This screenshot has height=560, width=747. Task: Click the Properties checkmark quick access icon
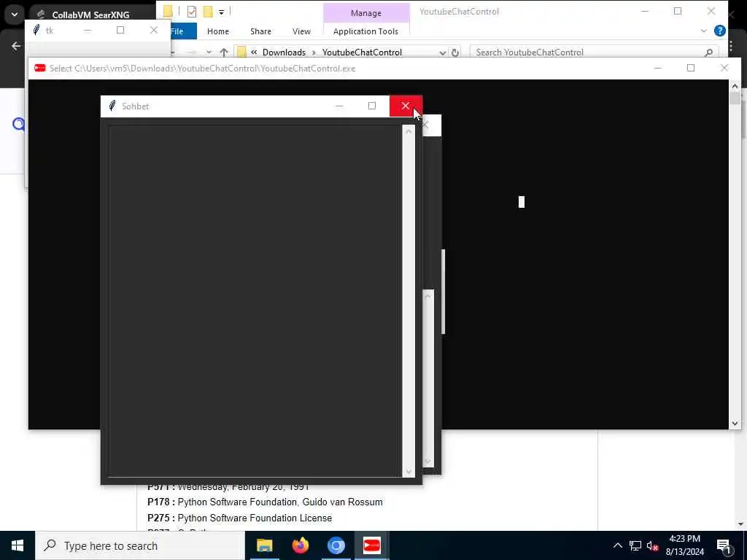(x=192, y=12)
